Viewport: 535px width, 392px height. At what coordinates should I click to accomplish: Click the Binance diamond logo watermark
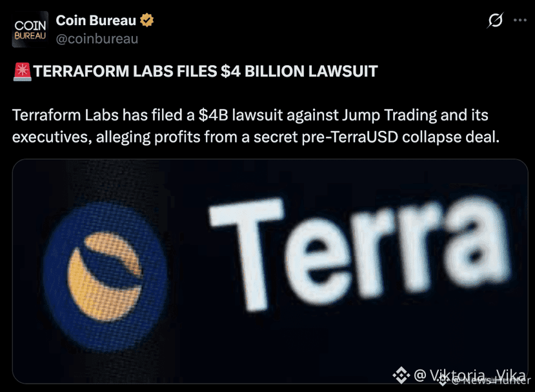tap(401, 375)
